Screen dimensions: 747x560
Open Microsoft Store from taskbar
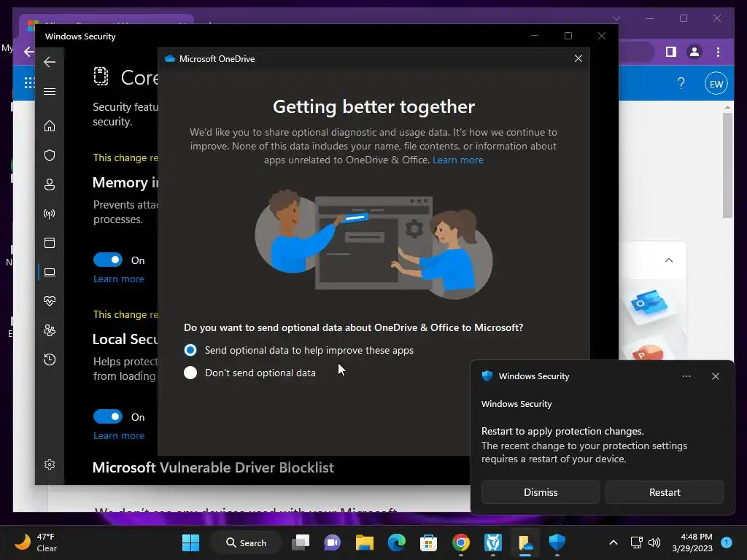click(x=428, y=542)
